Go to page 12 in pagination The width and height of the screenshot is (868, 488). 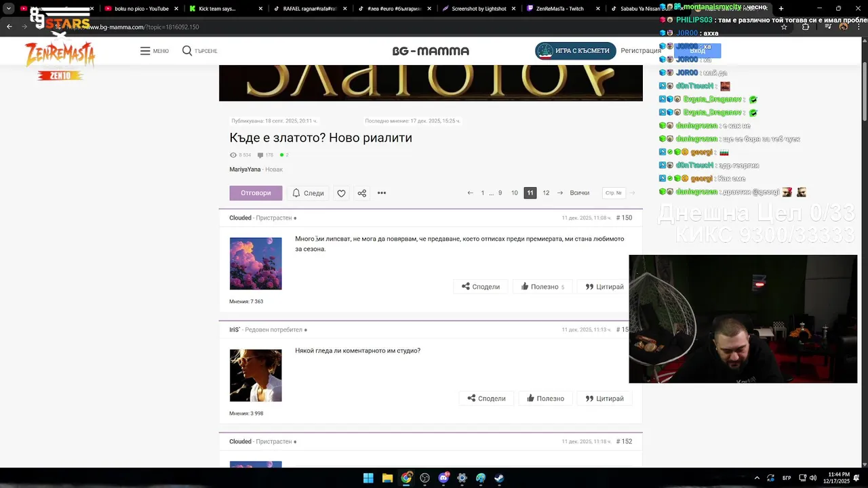tap(546, 193)
